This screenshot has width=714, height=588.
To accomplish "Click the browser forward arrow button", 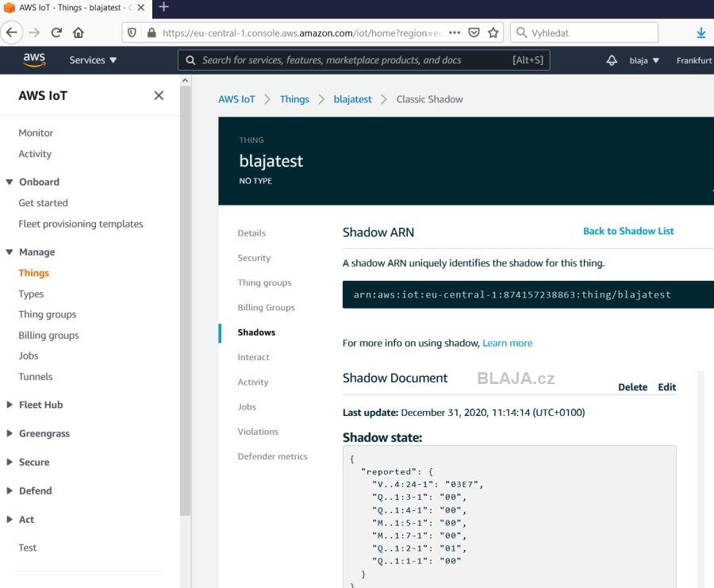I will coord(34,33).
